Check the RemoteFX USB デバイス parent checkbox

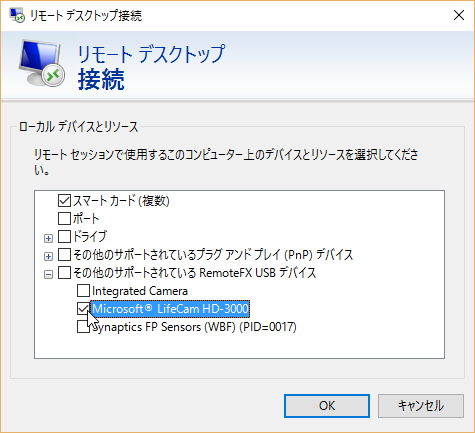pyautogui.click(x=64, y=273)
